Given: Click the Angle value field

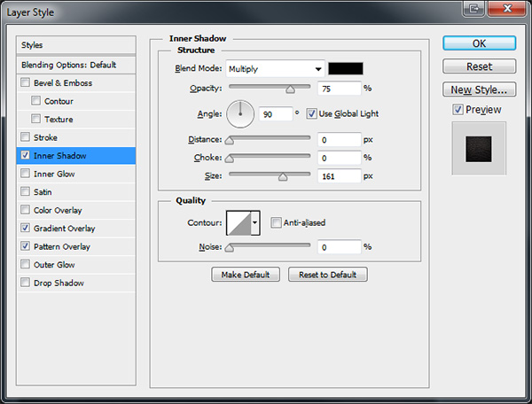Looking at the screenshot, I should tap(276, 114).
